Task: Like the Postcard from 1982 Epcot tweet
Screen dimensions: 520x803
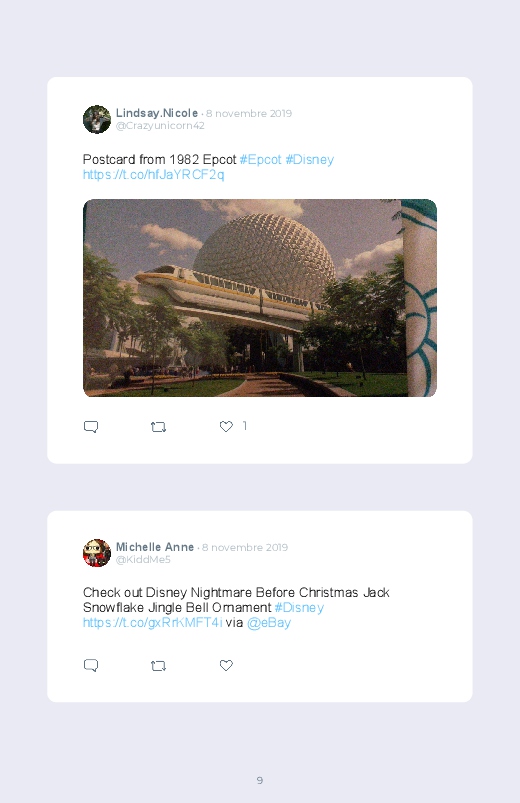Action: 226,426
